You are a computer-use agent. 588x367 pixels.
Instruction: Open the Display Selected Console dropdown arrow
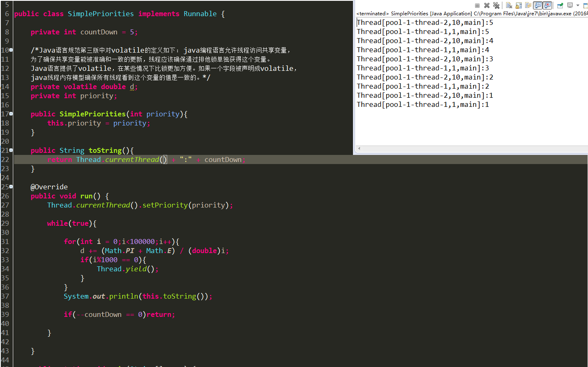click(x=578, y=5)
